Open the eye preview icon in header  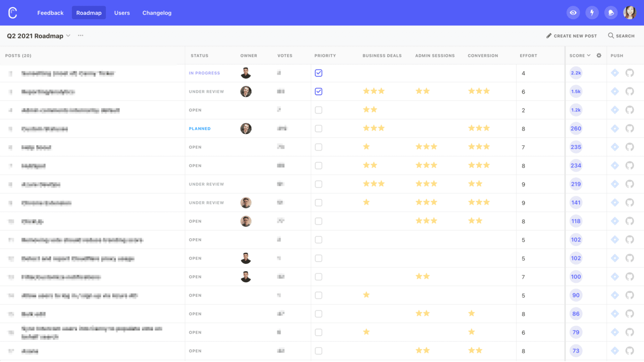coord(573,13)
